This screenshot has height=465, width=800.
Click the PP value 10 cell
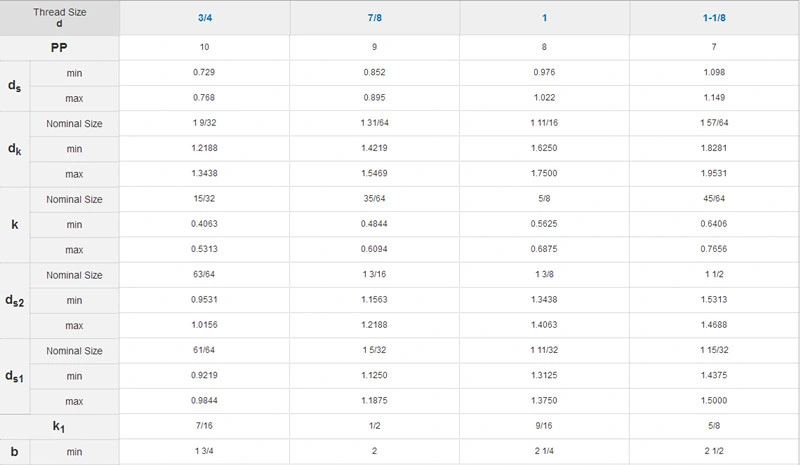pyautogui.click(x=204, y=47)
